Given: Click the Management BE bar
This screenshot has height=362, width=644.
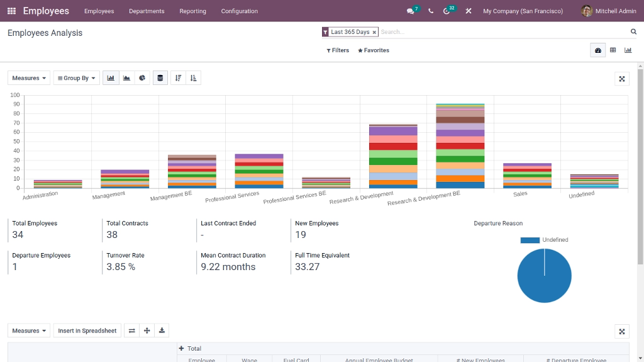Looking at the screenshot, I should (192, 171).
